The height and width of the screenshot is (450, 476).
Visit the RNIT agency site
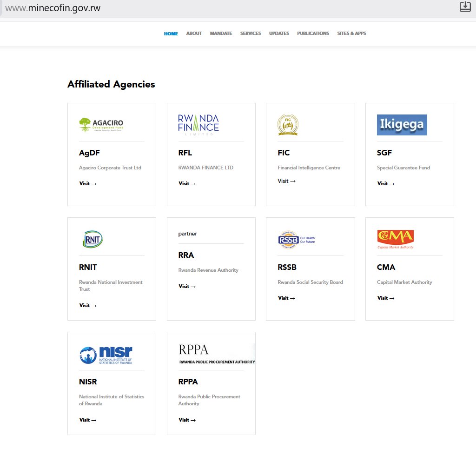(88, 305)
